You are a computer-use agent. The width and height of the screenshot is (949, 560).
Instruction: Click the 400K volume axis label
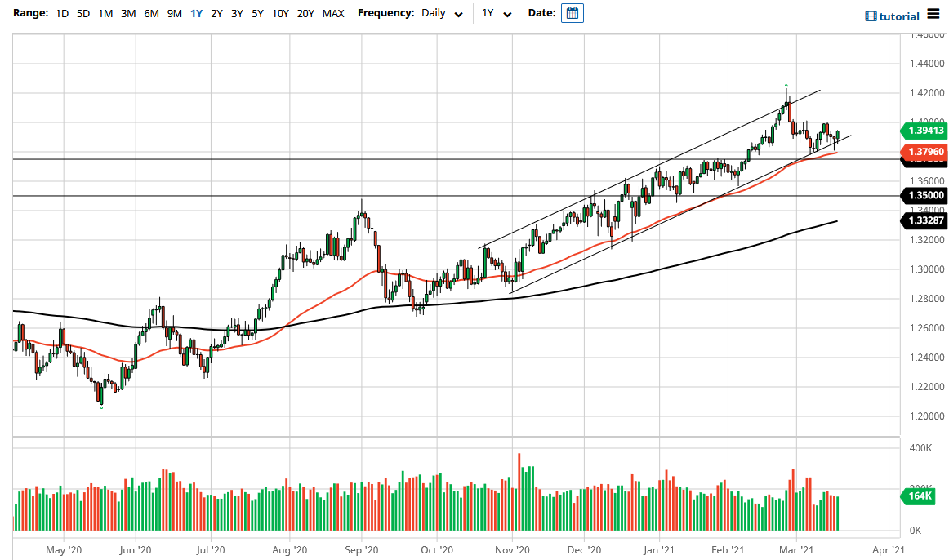[920, 448]
